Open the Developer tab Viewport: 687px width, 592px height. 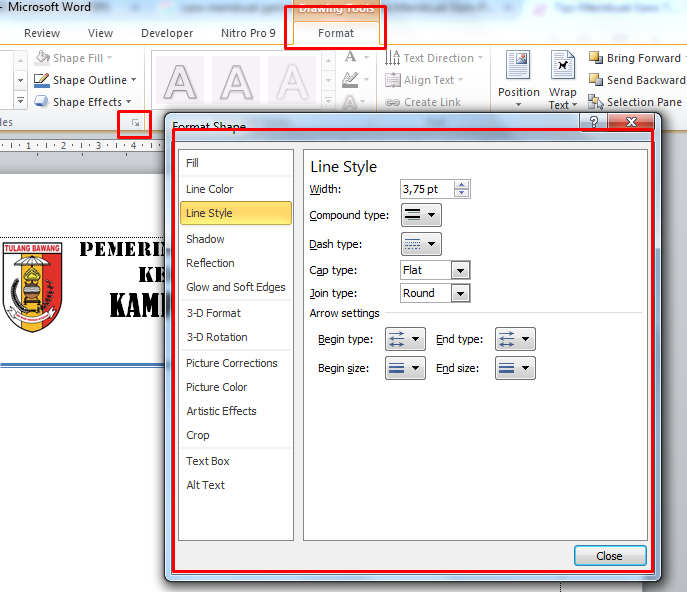point(167,33)
